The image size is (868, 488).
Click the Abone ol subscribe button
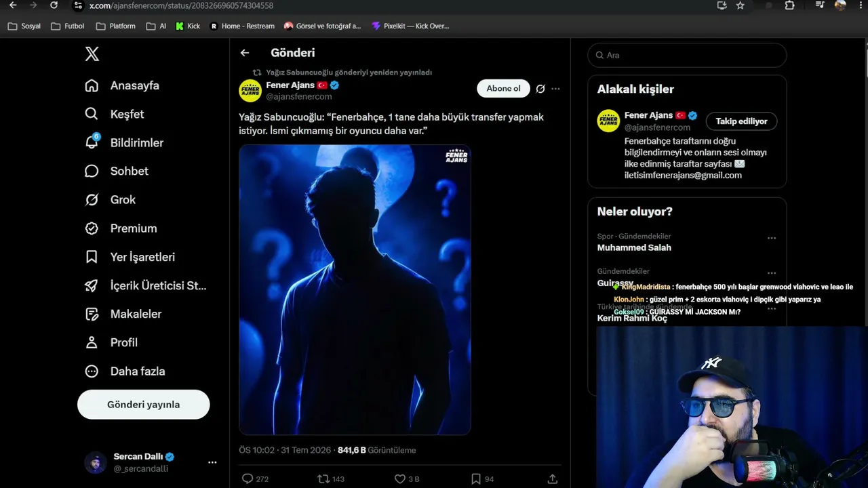point(503,88)
